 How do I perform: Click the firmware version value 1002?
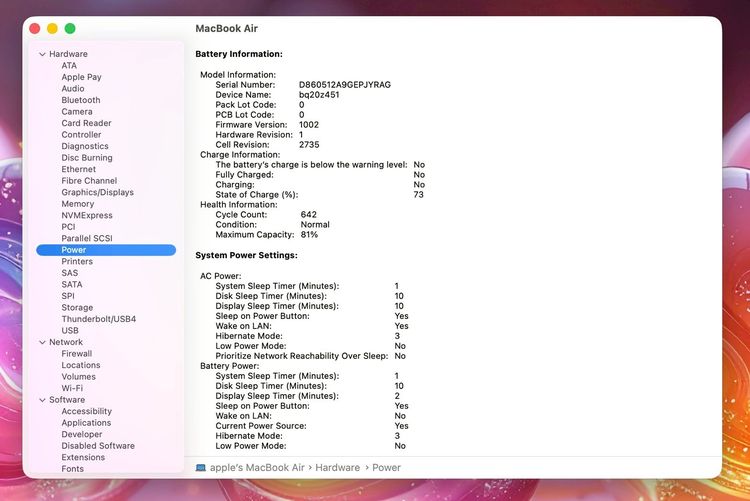309,124
